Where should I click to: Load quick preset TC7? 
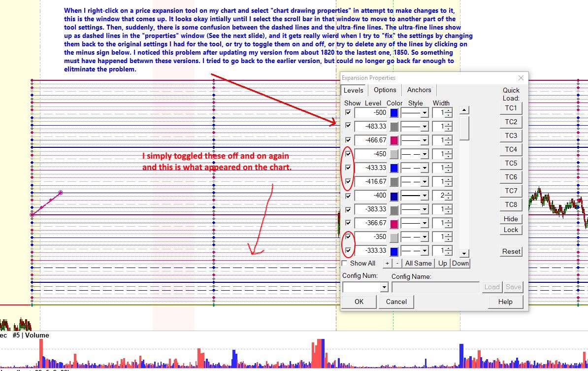511,191
